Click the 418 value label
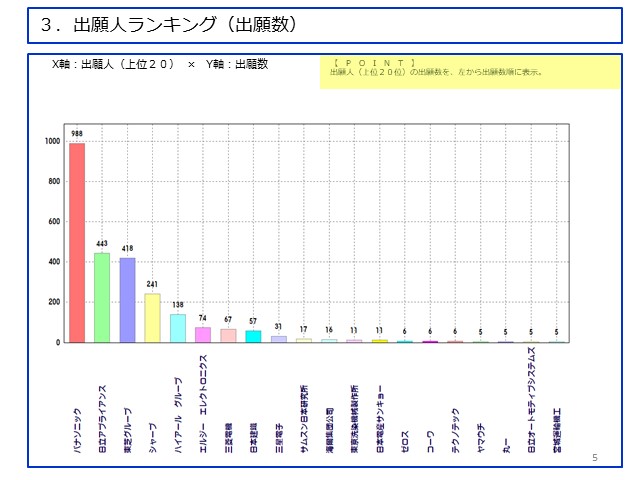640x480 pixels. click(127, 248)
